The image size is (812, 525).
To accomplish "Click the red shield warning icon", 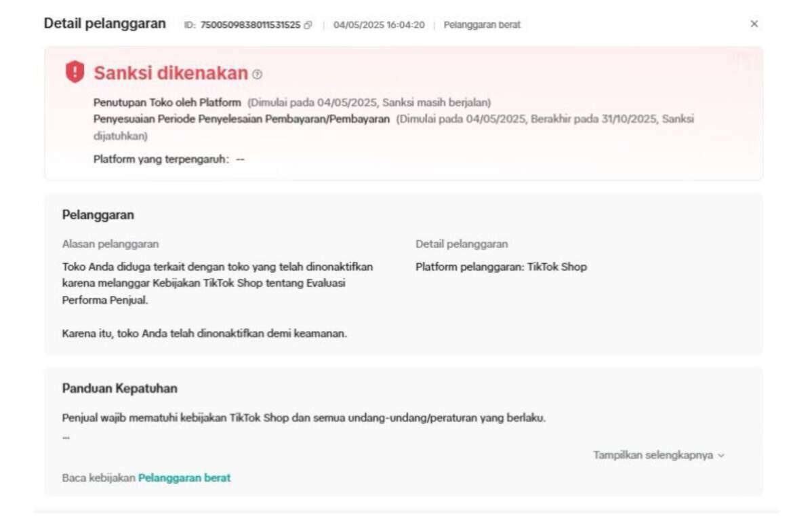I will tap(75, 71).
